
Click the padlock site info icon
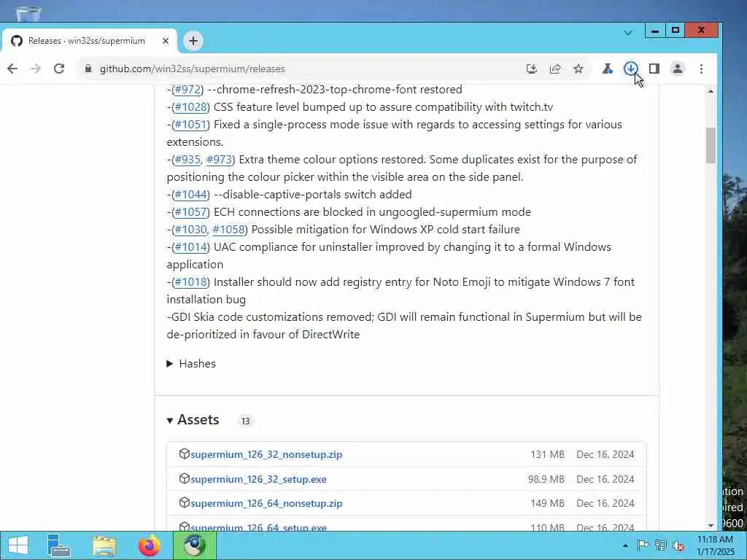click(88, 69)
